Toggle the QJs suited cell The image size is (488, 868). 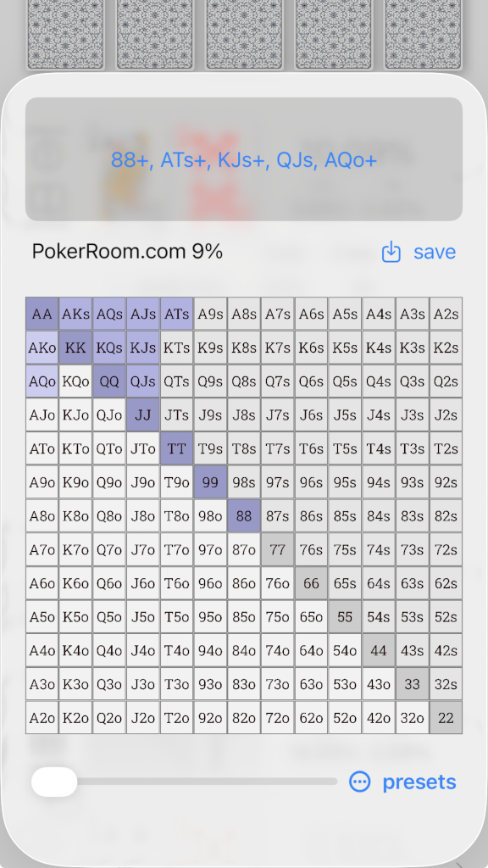tap(142, 381)
